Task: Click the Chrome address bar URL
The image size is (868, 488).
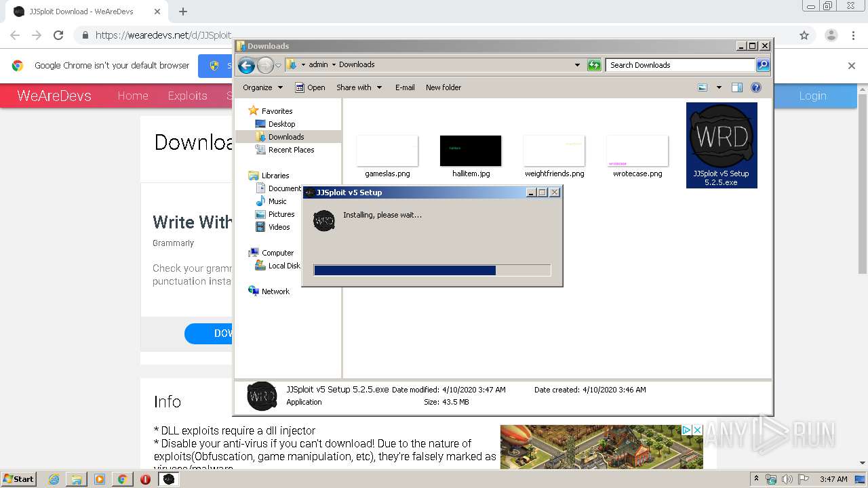Action: 163,35
